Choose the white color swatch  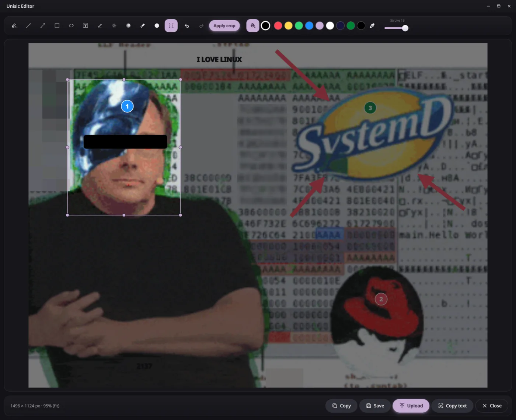point(330,26)
